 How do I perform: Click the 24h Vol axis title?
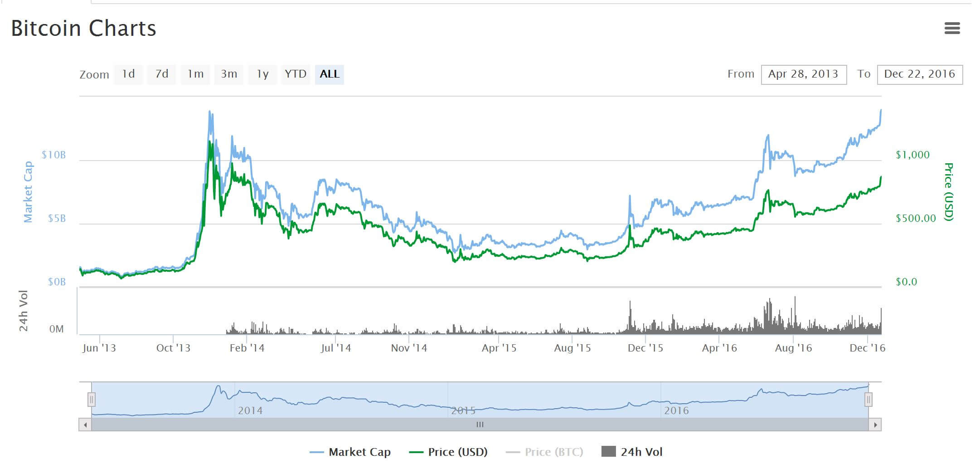click(23, 311)
